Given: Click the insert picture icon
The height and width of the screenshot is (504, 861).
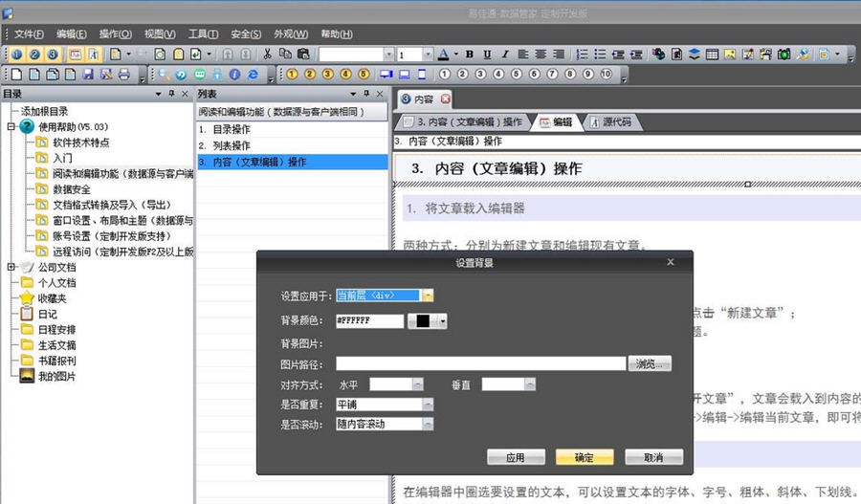Looking at the screenshot, I should (x=730, y=54).
